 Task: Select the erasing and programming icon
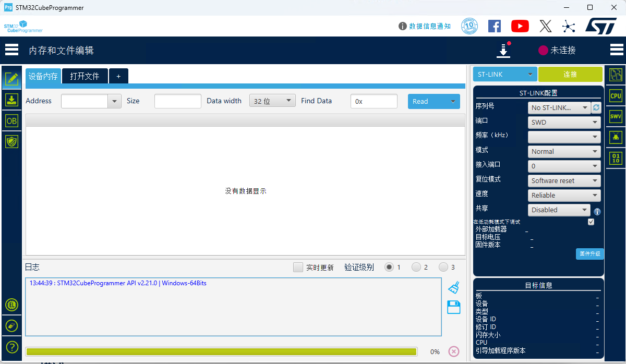[x=11, y=100]
